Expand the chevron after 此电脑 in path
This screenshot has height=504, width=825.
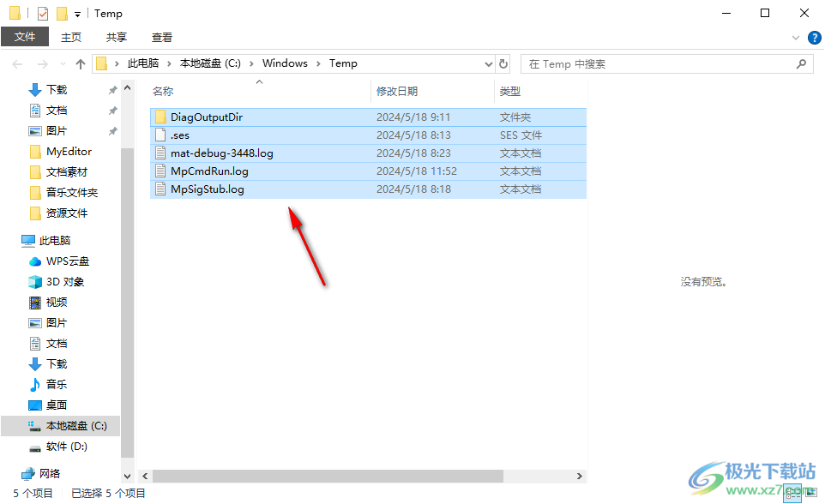pyautogui.click(x=170, y=63)
